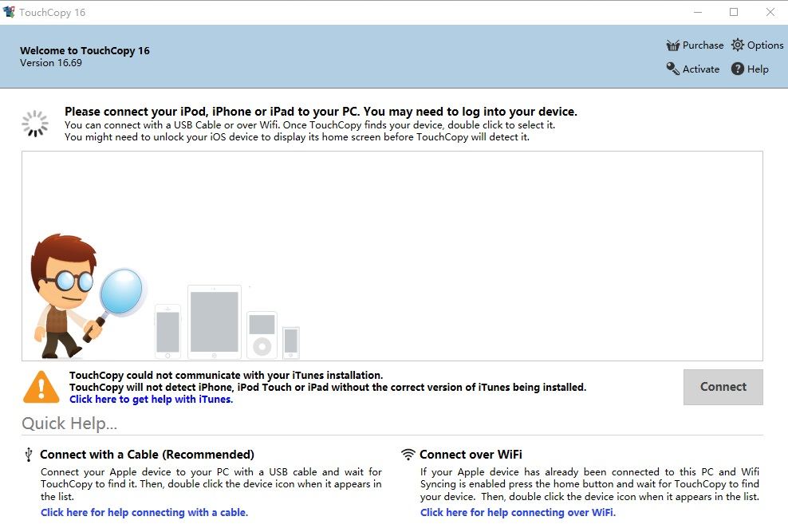Click the WiFi signal icon beside Connect over WiFi
788x532 pixels.
[408, 454]
